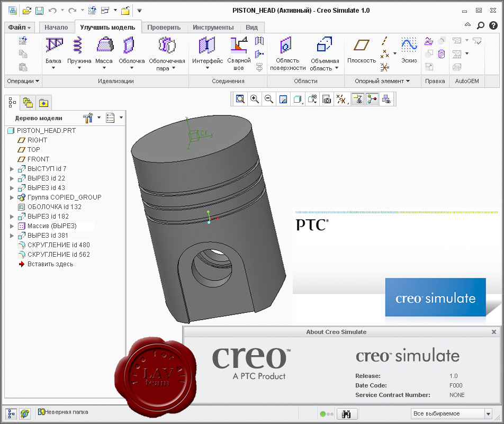
Task: Open the Опорный элемент group dropdown
Action: [382, 81]
